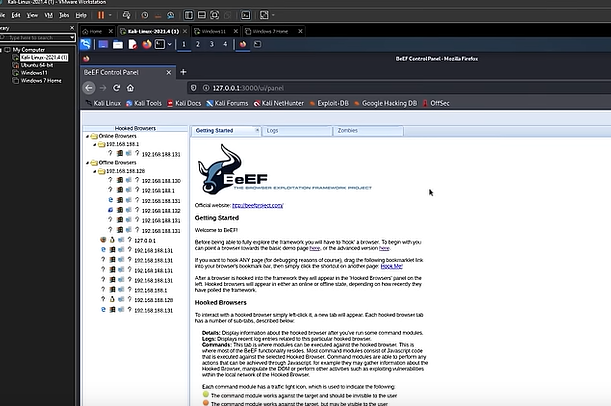Screen dimensions: 611x406
Task: Collapse the Online Browsers tree node
Action: 89,135
